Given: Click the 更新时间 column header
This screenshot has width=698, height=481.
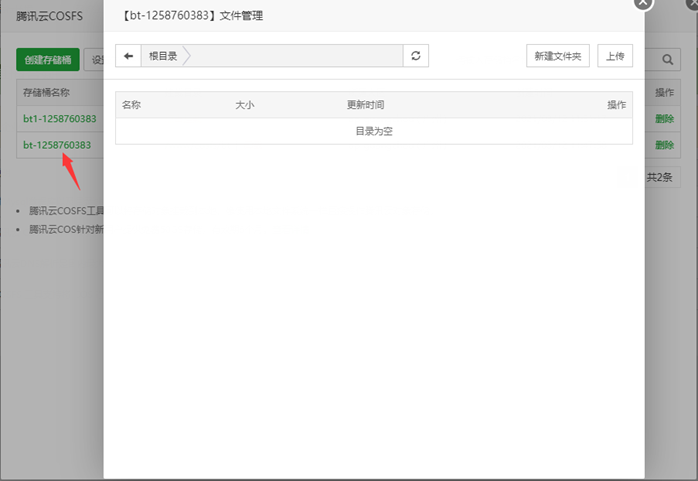Looking at the screenshot, I should [365, 105].
